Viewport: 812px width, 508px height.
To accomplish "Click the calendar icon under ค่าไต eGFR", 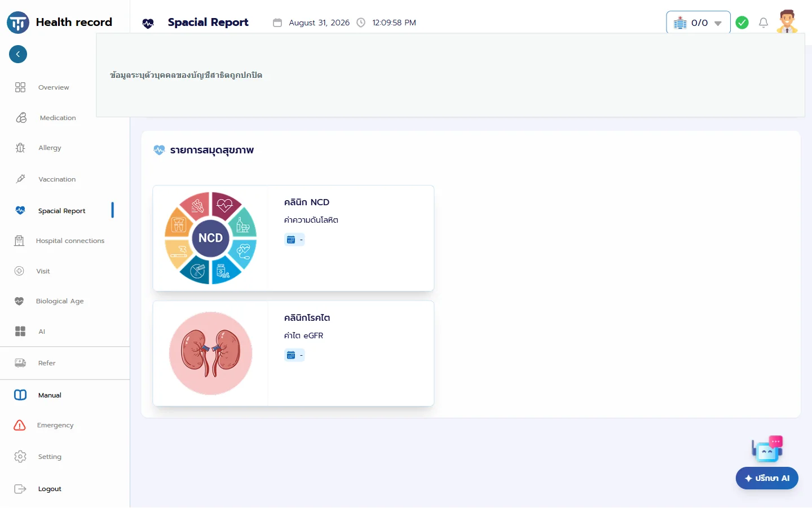I will (x=291, y=355).
